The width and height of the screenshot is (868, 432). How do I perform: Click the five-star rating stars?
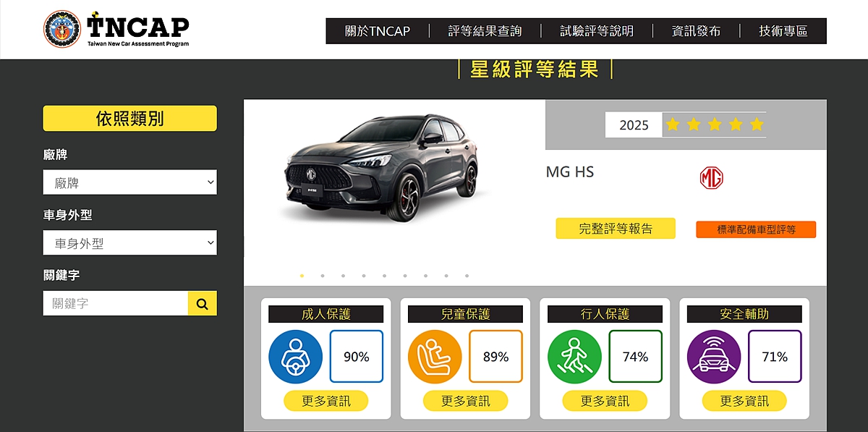(715, 124)
